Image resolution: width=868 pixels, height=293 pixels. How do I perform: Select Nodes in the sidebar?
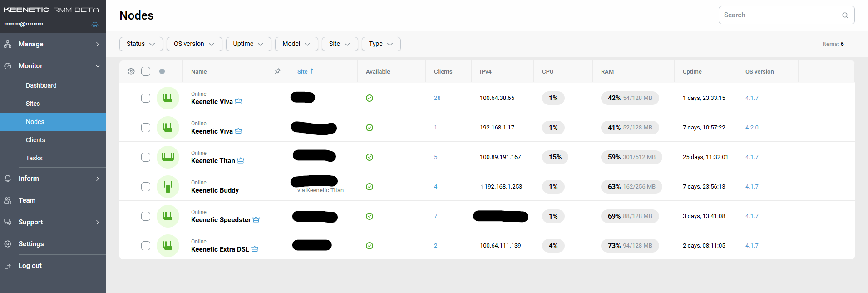click(53, 122)
